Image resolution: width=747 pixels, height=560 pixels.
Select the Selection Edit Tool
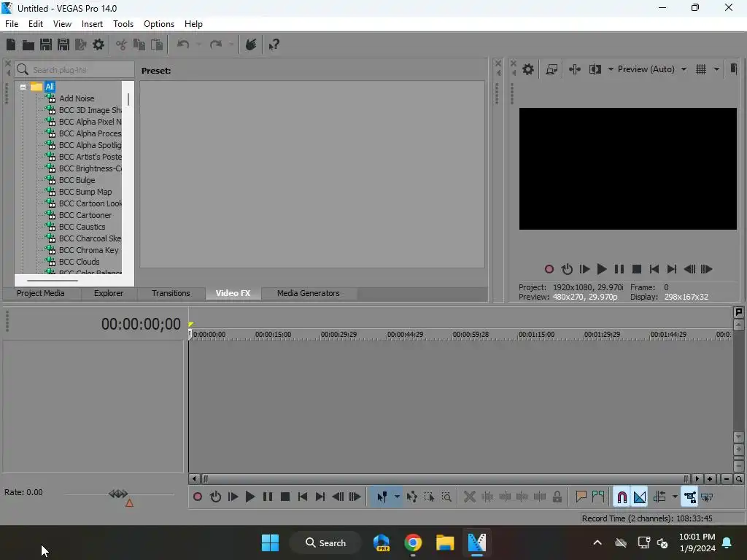point(429,497)
